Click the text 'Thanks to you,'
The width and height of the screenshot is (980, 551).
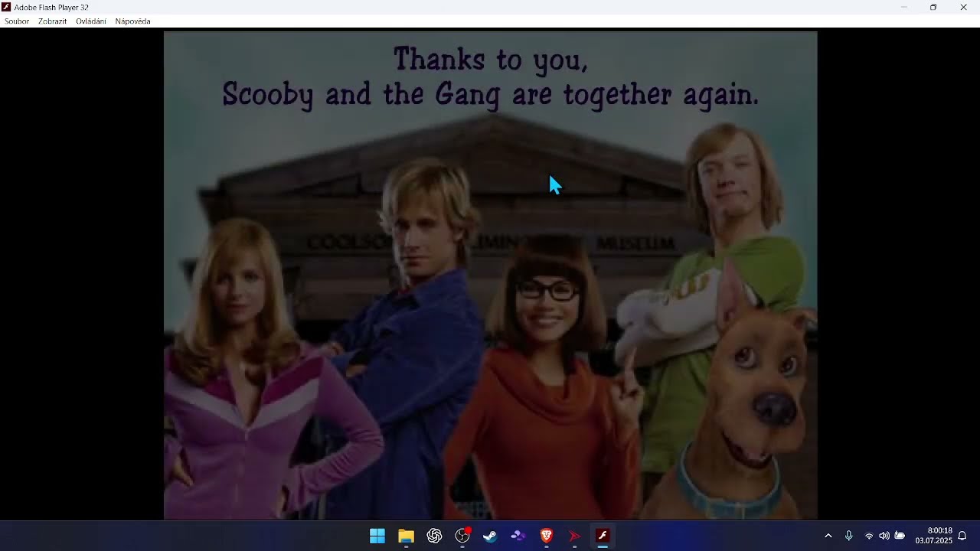click(x=490, y=60)
